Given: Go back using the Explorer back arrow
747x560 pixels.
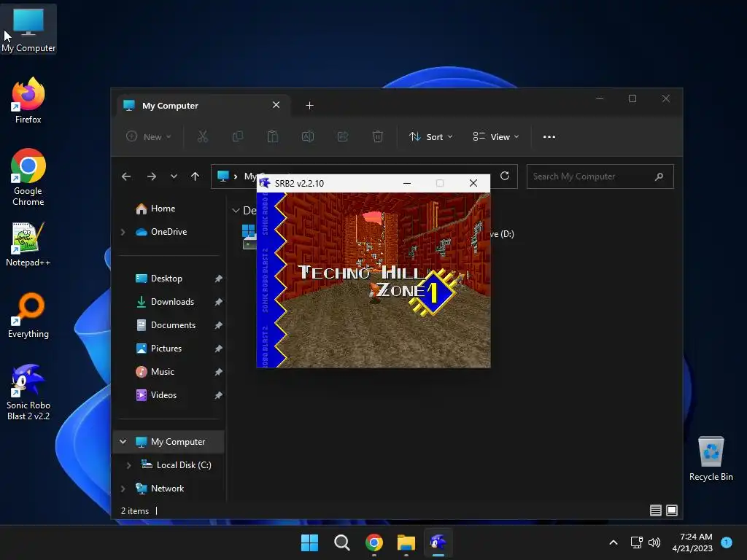Looking at the screenshot, I should pyautogui.click(x=126, y=176).
